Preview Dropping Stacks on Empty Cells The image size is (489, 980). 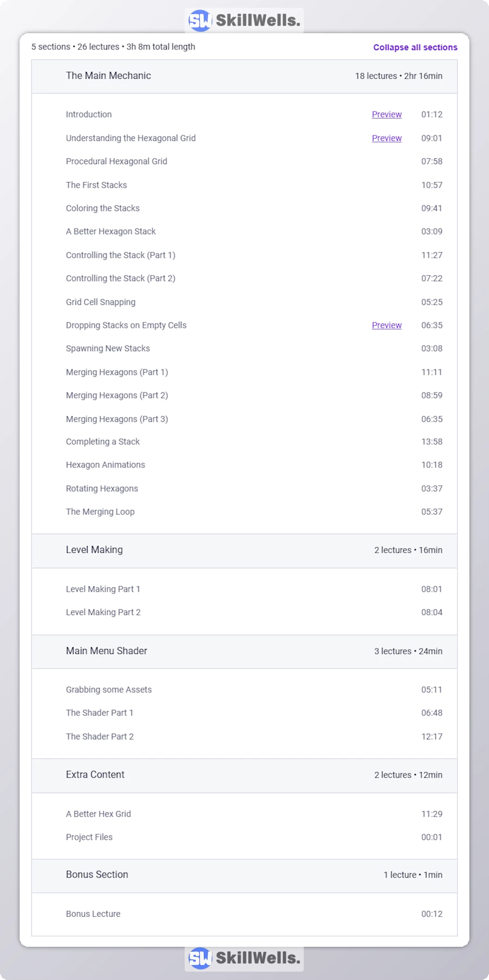pyautogui.click(x=387, y=326)
